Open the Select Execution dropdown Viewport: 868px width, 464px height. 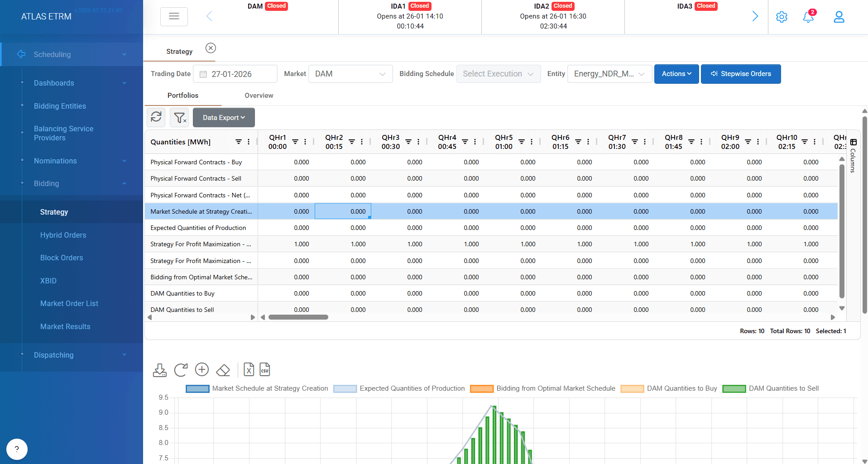(x=499, y=74)
